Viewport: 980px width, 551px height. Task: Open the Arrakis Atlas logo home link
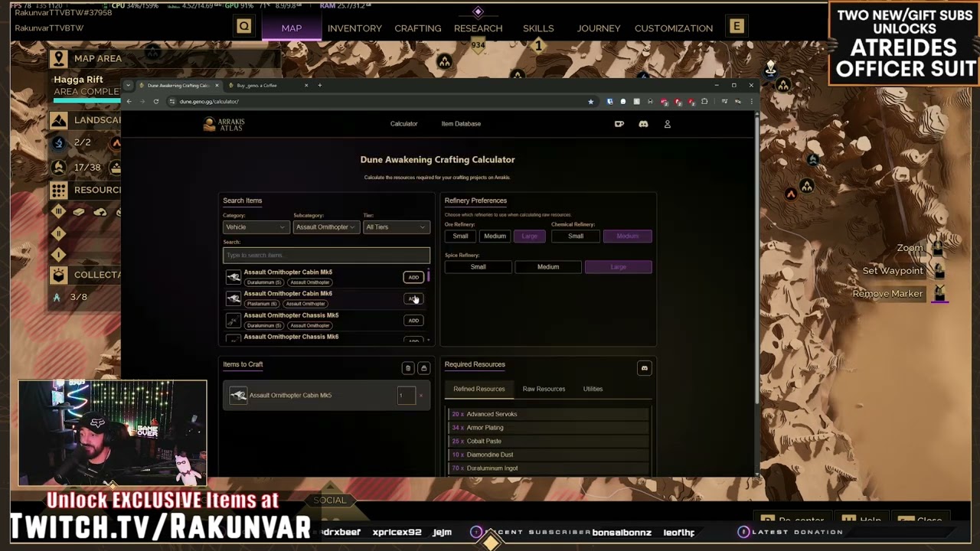coord(224,124)
